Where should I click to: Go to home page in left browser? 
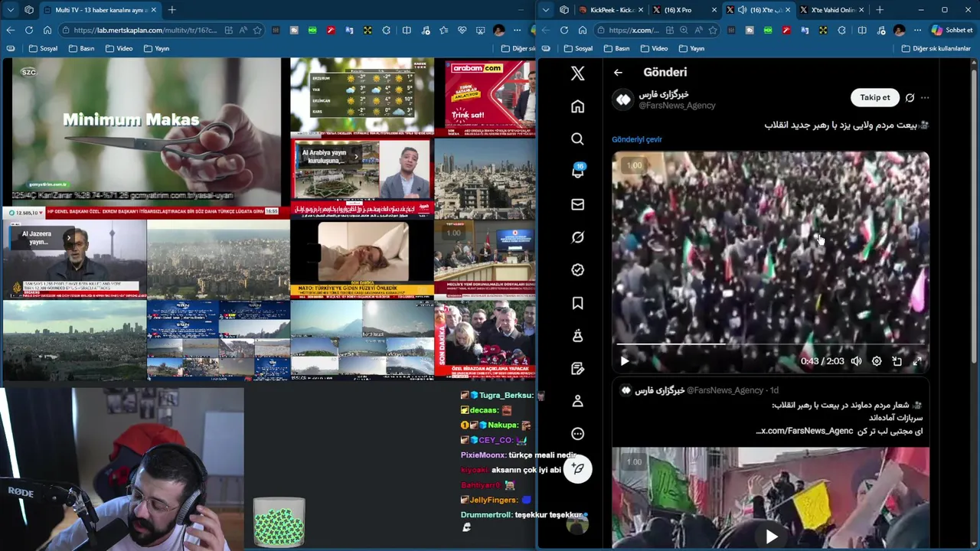coord(47,30)
